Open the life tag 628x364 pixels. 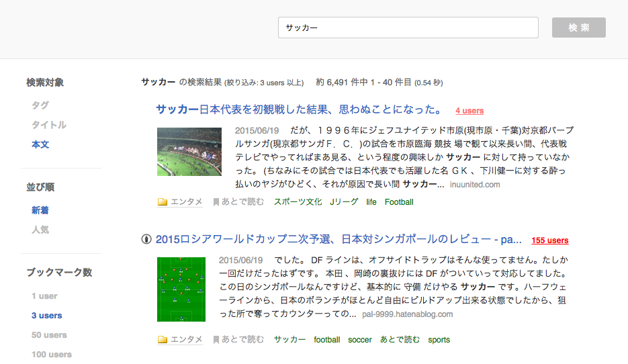point(371,202)
